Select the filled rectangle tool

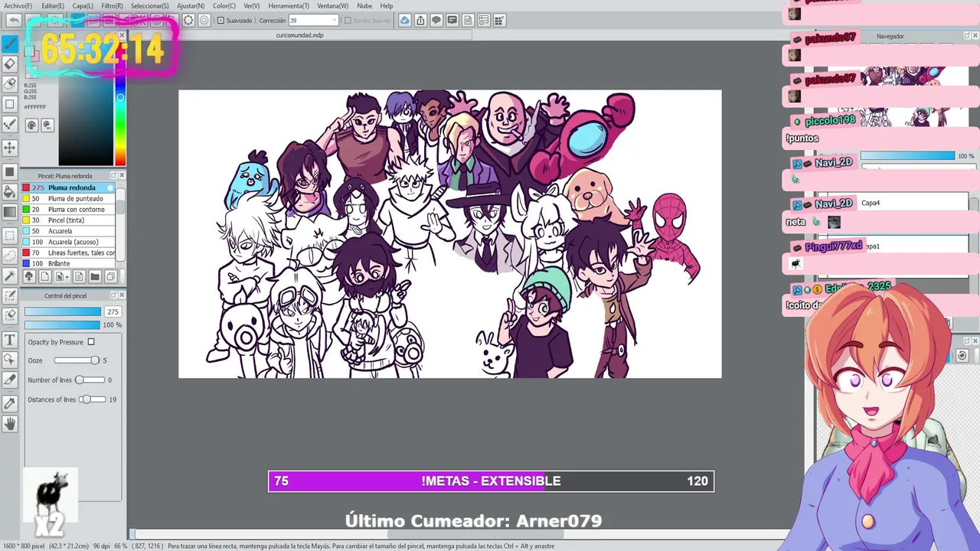click(10, 171)
